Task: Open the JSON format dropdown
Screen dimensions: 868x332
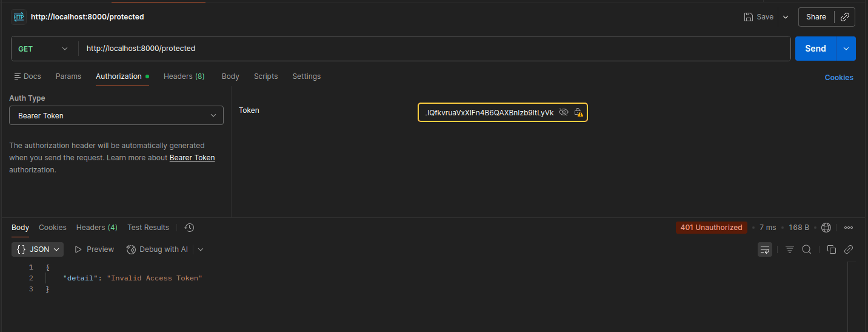Action: [38, 249]
